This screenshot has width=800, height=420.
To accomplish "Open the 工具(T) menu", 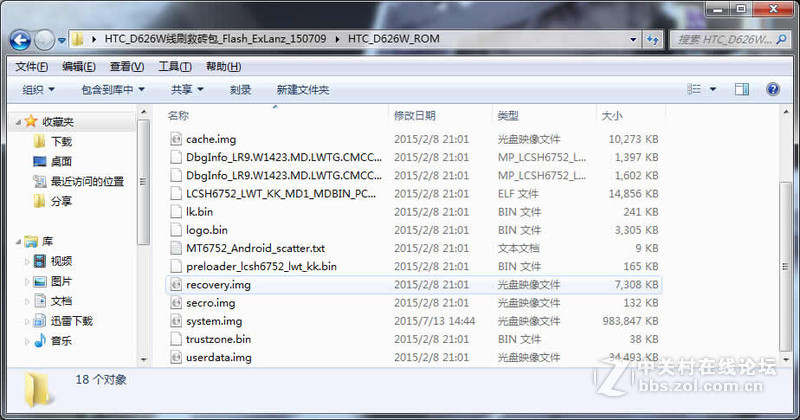I will (x=174, y=66).
